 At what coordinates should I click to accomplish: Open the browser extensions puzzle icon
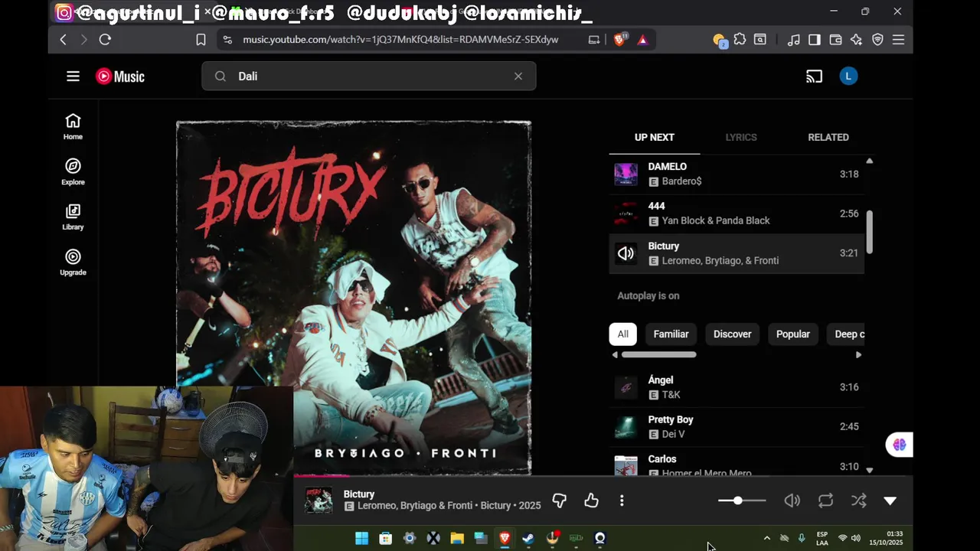740,40
